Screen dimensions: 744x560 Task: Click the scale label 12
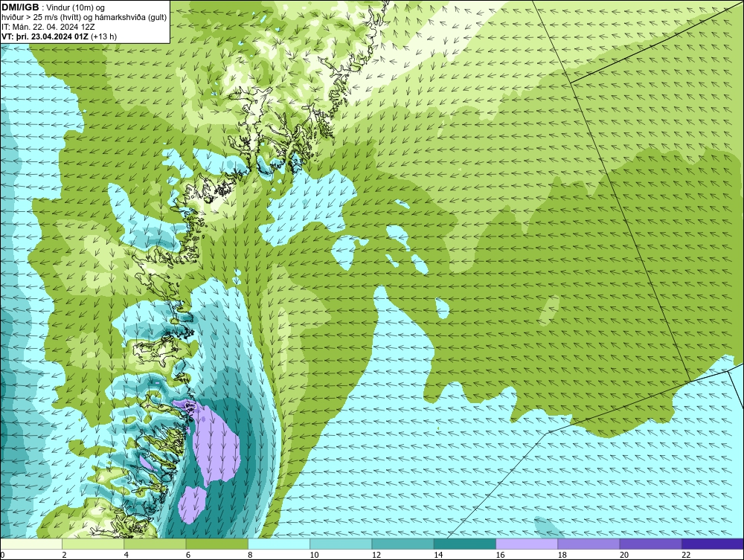tap(376, 555)
